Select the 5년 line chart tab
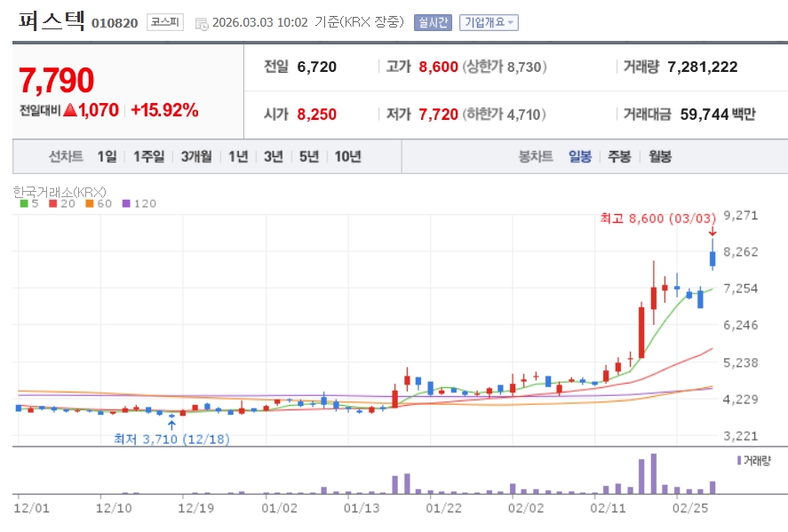788x532 pixels. pyautogui.click(x=309, y=156)
